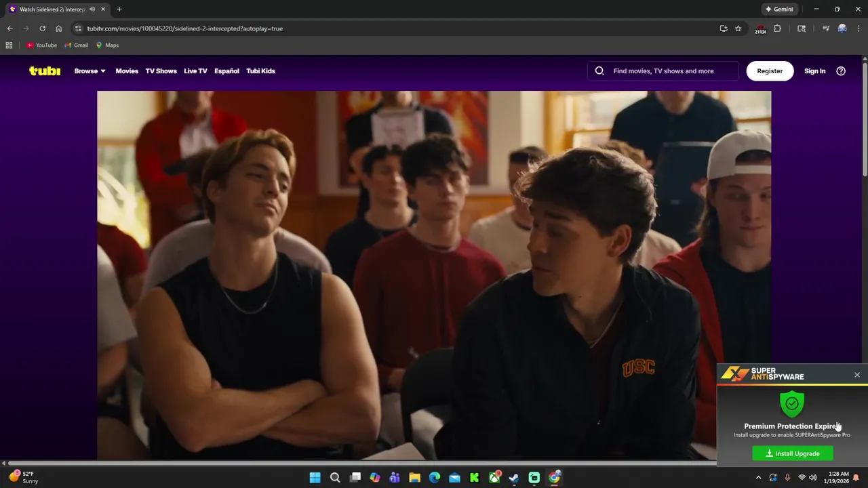Open a new browser tab
Viewport: 868px width, 488px height.
click(x=119, y=9)
